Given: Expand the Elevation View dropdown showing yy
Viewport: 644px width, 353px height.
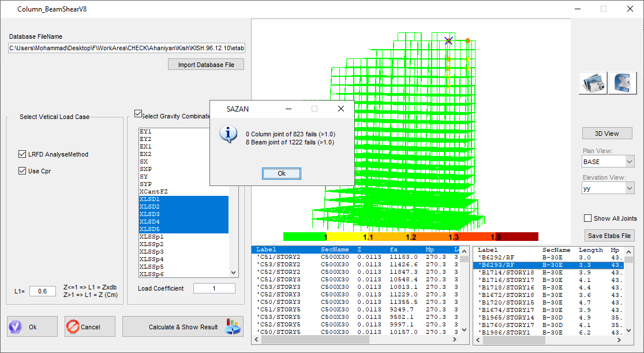Looking at the screenshot, I should 608,188.
